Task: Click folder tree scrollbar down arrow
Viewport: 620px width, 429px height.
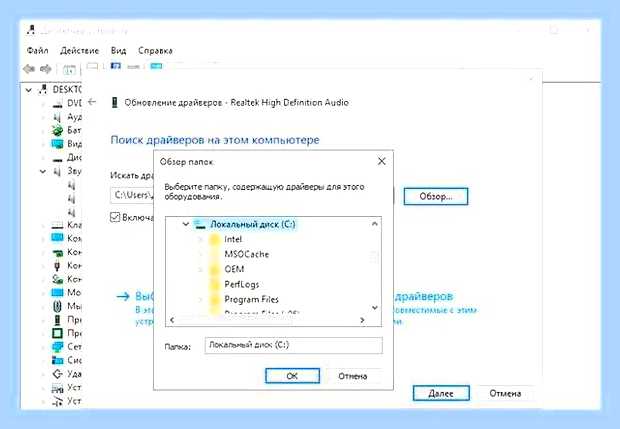Action: 375,308
